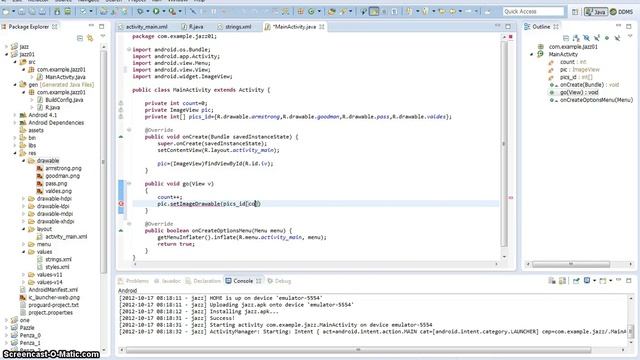This screenshot has height=360, width=640.
Task: Expand the Android 4.1 library node
Action: [15, 115]
